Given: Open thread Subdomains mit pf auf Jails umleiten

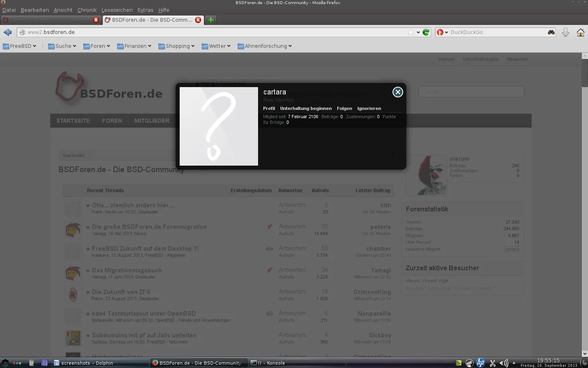Looking at the screenshot, I should click(x=144, y=335).
